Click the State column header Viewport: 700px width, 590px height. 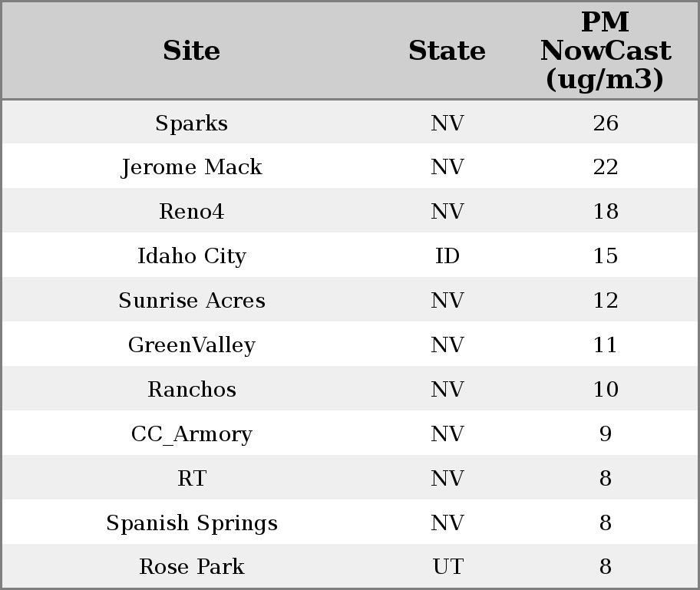tap(447, 51)
